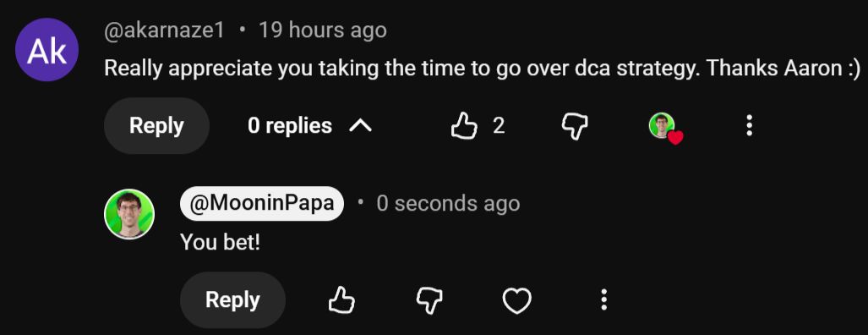Click the purple "Ak" profile avatar

[x=47, y=50]
